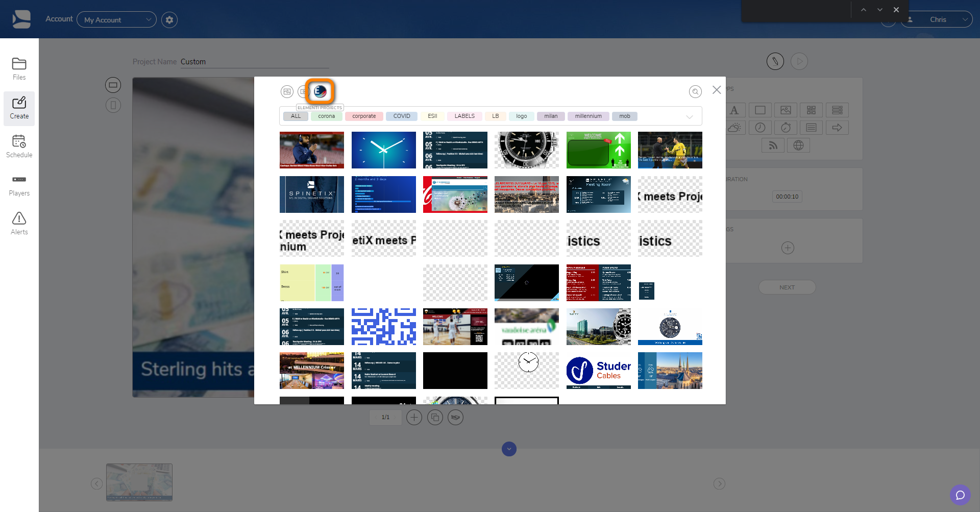Add the arrow app
Screen dimensions: 980x512
[x=837, y=128]
